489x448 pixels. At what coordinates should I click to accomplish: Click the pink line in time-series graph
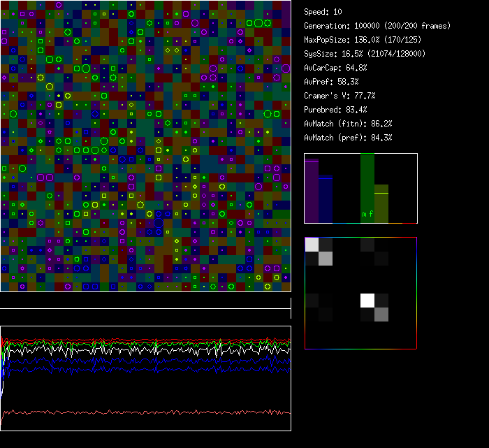140,412
